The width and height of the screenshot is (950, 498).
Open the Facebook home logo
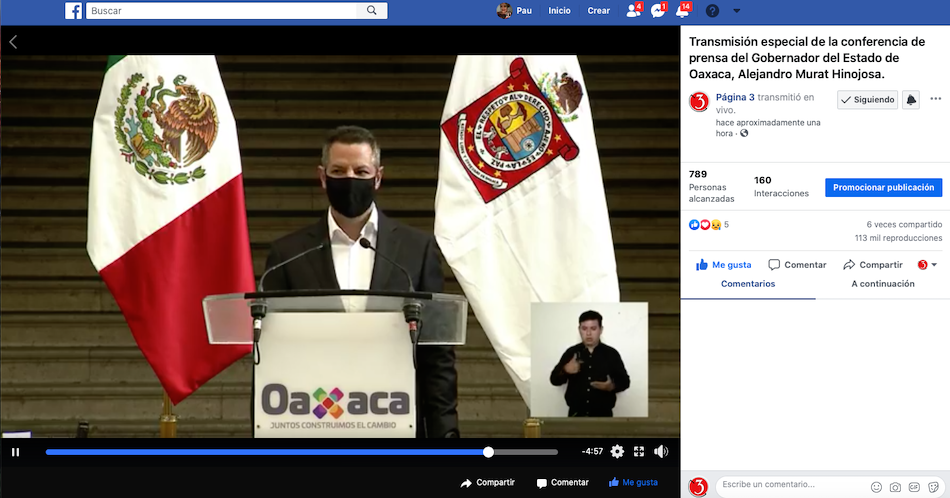(73, 11)
